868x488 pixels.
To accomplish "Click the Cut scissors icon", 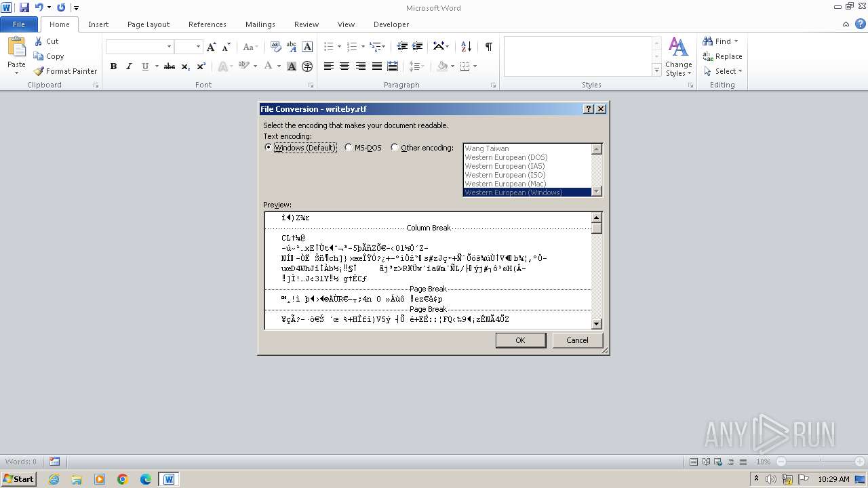I will (x=39, y=41).
